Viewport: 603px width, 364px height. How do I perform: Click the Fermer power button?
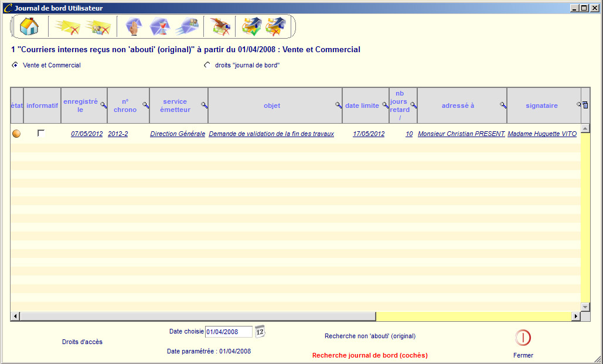click(523, 338)
